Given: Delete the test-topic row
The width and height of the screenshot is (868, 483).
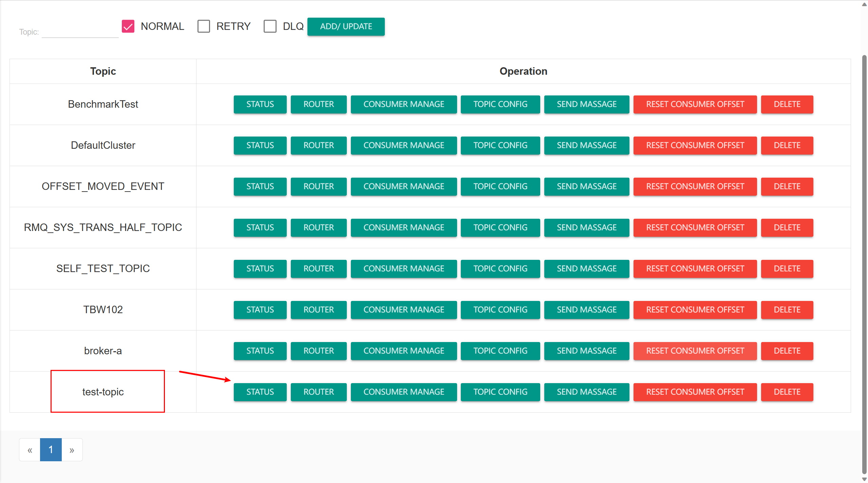Looking at the screenshot, I should point(787,392).
